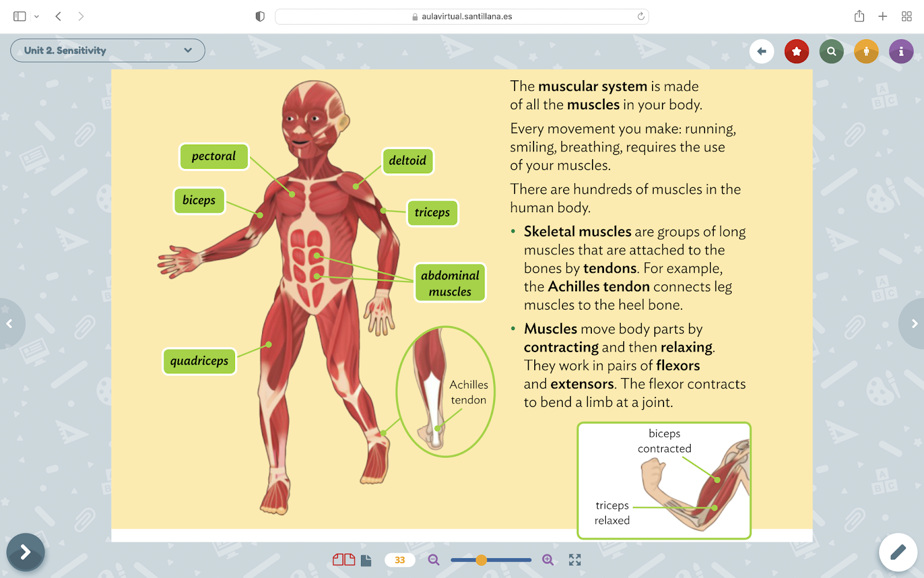Viewport: 924px width, 578px height.
Task: Open a new browser tab
Action: pyautogui.click(x=882, y=16)
